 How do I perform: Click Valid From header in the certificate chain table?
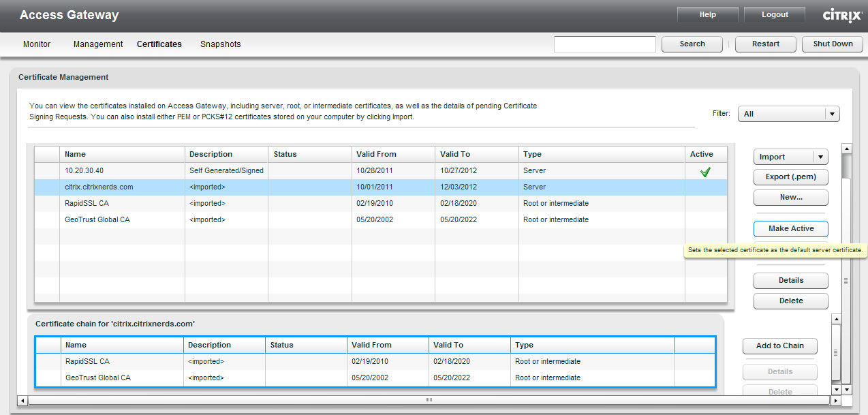tap(388, 345)
